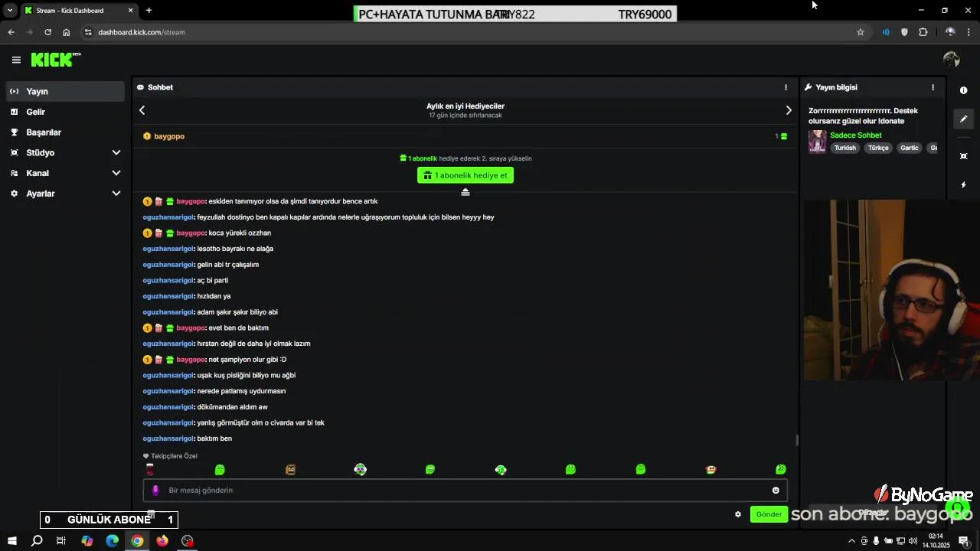Click the Gönder send button
This screenshot has height=551, width=980.
(769, 514)
